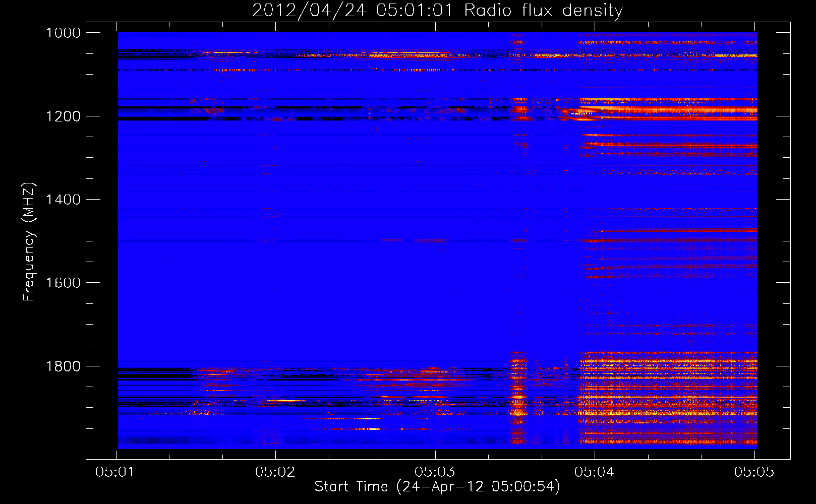Click the 'Start Time (24-Apr-12 05:00:54)' label
This screenshot has width=816, height=504.
point(437,487)
